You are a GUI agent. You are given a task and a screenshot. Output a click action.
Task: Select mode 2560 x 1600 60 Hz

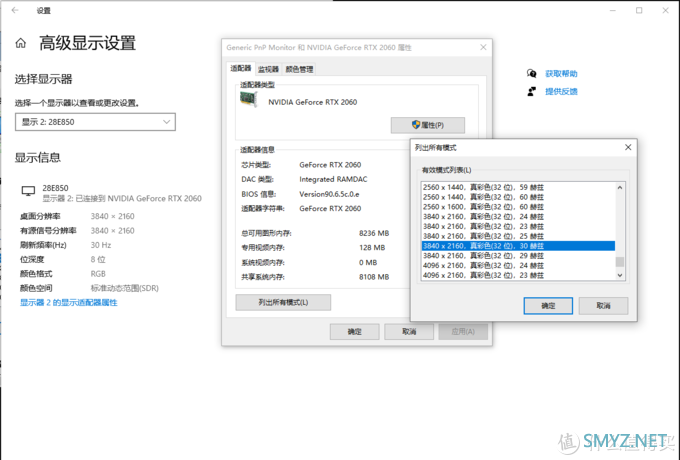click(x=518, y=207)
